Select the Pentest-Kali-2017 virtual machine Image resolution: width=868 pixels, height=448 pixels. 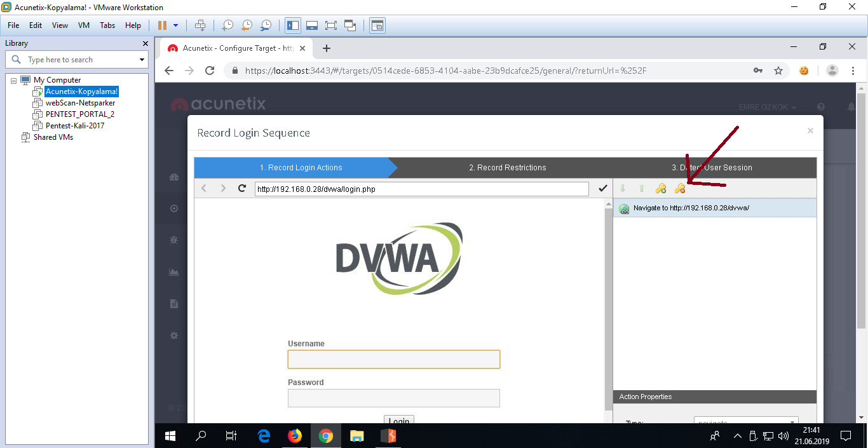[74, 126]
